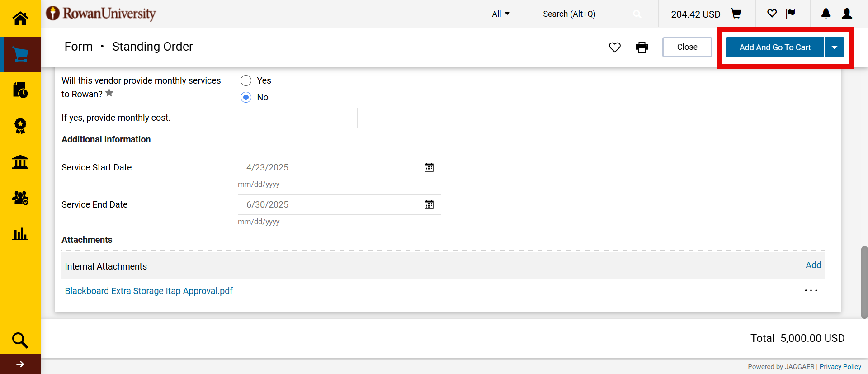Open the Orders document sidebar icon
This screenshot has width=868, height=374.
[20, 90]
